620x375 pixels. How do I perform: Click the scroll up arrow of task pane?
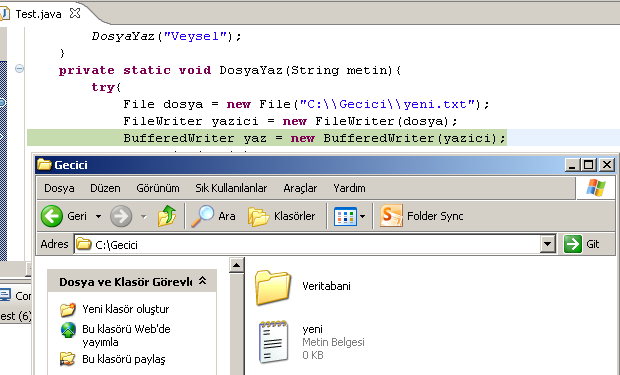236,265
